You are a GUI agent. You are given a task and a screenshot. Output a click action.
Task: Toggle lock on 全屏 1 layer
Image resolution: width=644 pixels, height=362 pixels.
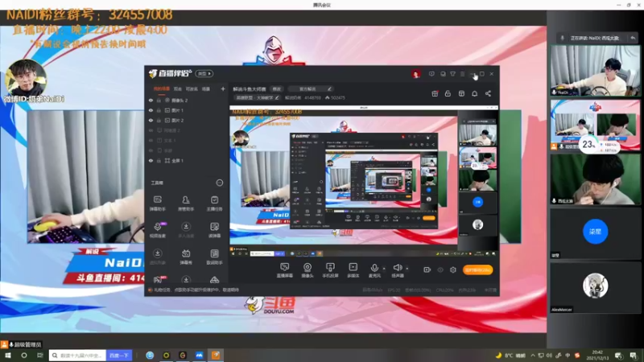[x=159, y=160]
